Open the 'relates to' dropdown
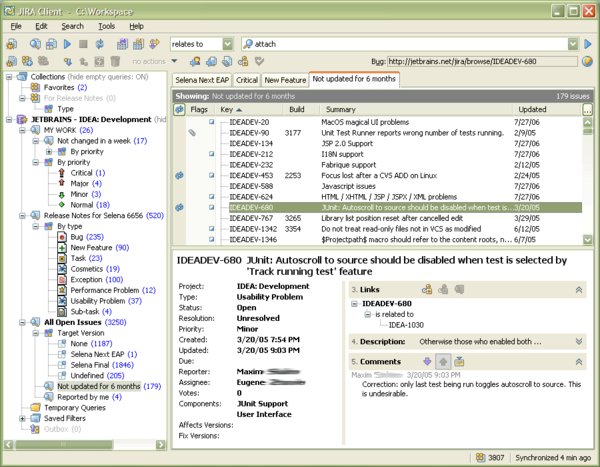The image size is (600, 467). [229, 44]
